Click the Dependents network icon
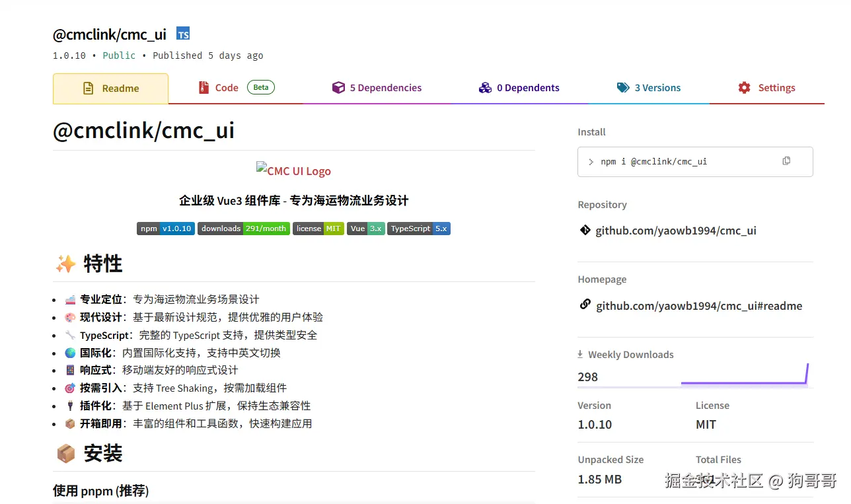 pyautogui.click(x=485, y=87)
